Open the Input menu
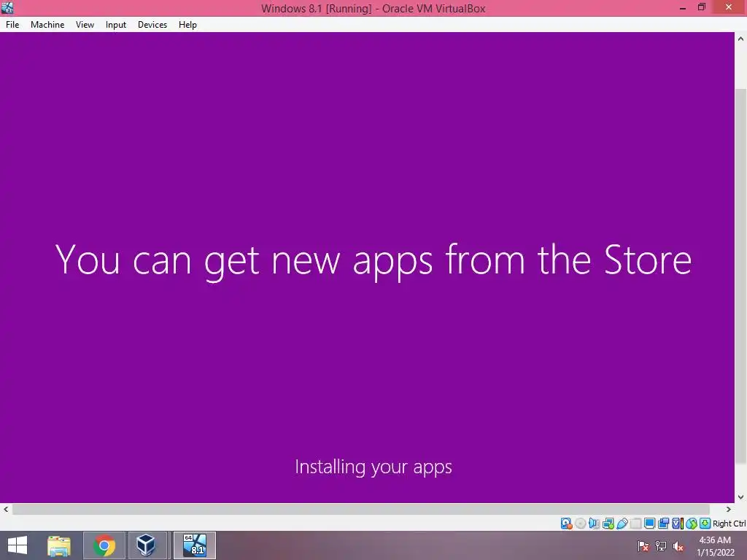The width and height of the screenshot is (747, 560). [x=116, y=25]
